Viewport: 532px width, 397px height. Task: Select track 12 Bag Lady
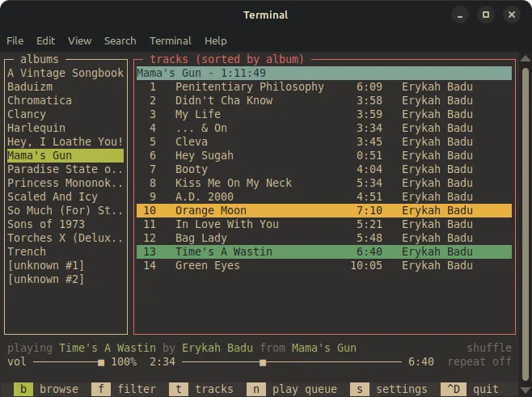(324, 238)
